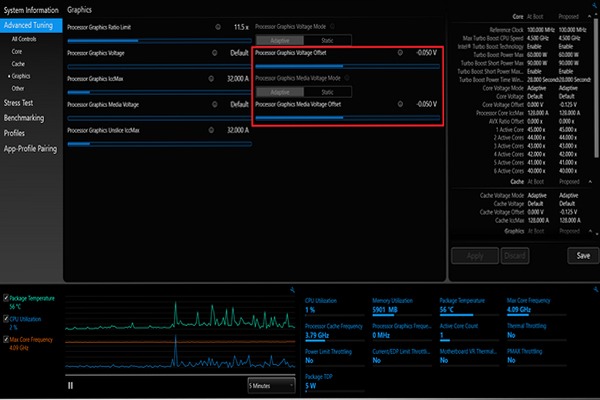Screen dimensions: 600x400
Task: Set Processor Graphics Voltage Mode to Static
Action: (327, 40)
